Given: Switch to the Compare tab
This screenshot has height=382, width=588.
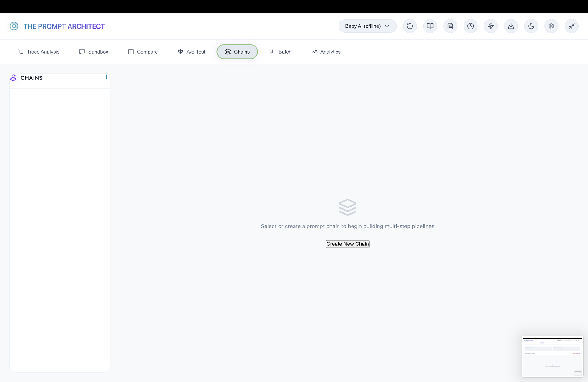Looking at the screenshot, I should [x=143, y=52].
